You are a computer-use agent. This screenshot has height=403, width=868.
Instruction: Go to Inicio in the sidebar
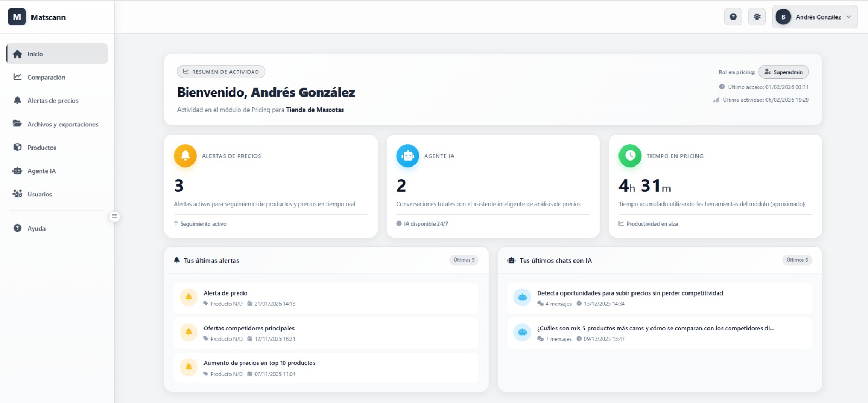pyautogui.click(x=57, y=54)
